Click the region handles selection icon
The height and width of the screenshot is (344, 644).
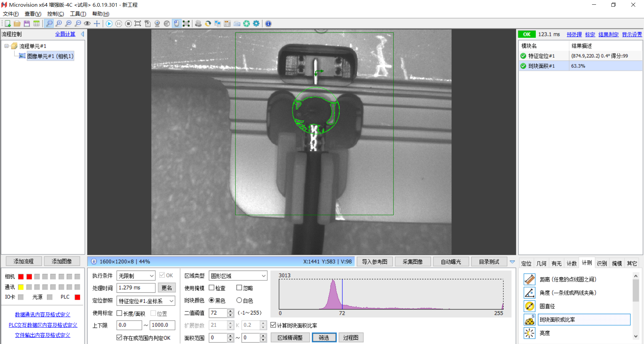click(x=186, y=23)
